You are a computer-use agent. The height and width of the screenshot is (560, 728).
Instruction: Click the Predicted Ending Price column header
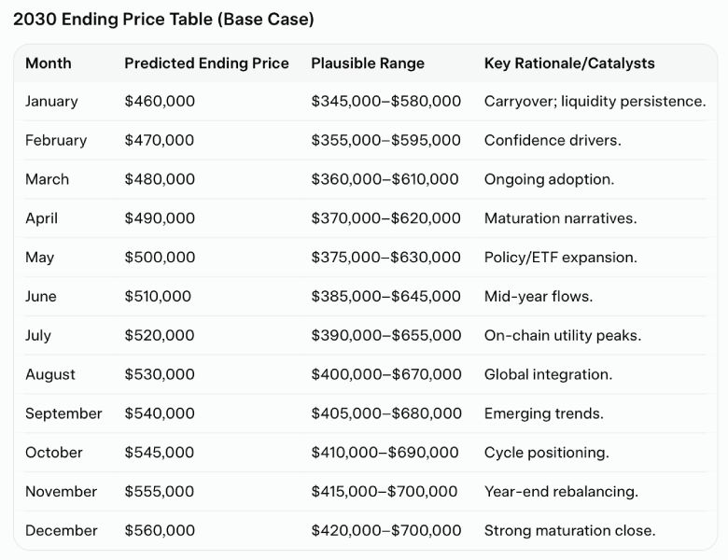[x=206, y=63]
